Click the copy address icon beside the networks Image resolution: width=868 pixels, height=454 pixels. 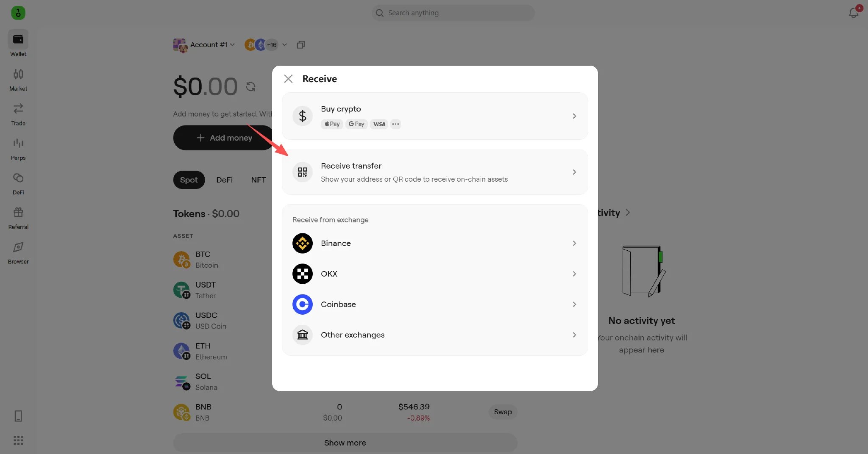click(x=301, y=44)
